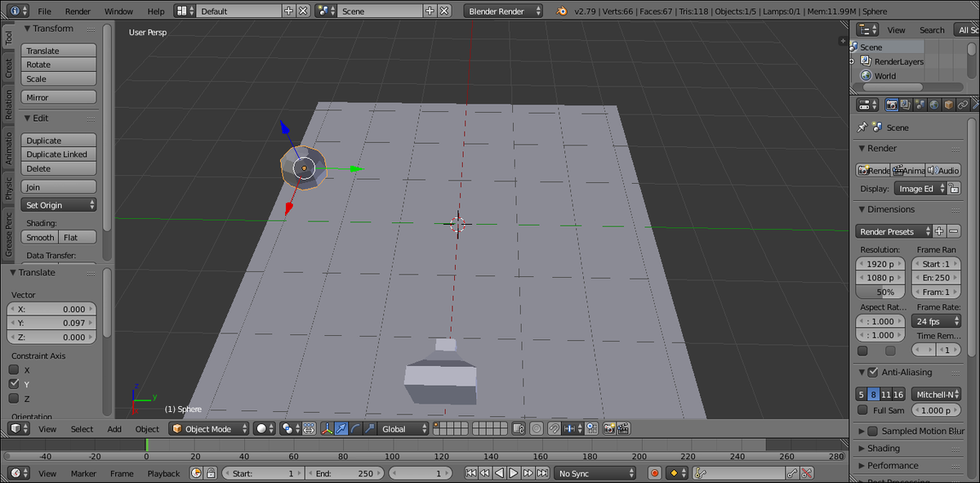Toggle auto keyframe record button

click(654, 473)
